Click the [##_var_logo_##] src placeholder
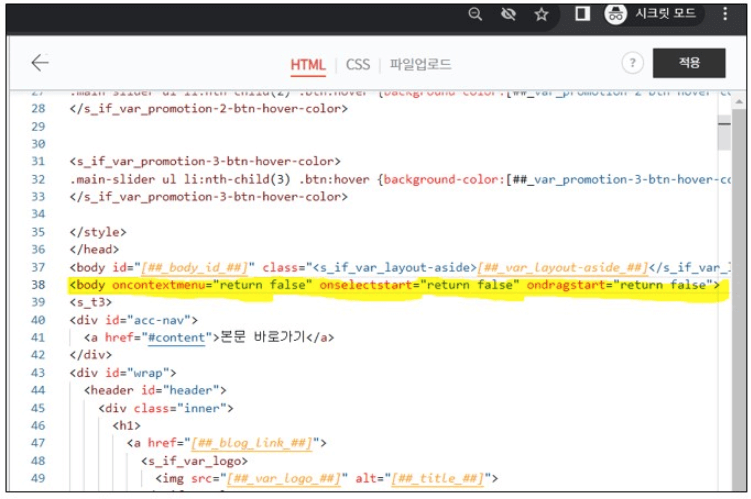This screenshot has height=499, width=751. [284, 479]
